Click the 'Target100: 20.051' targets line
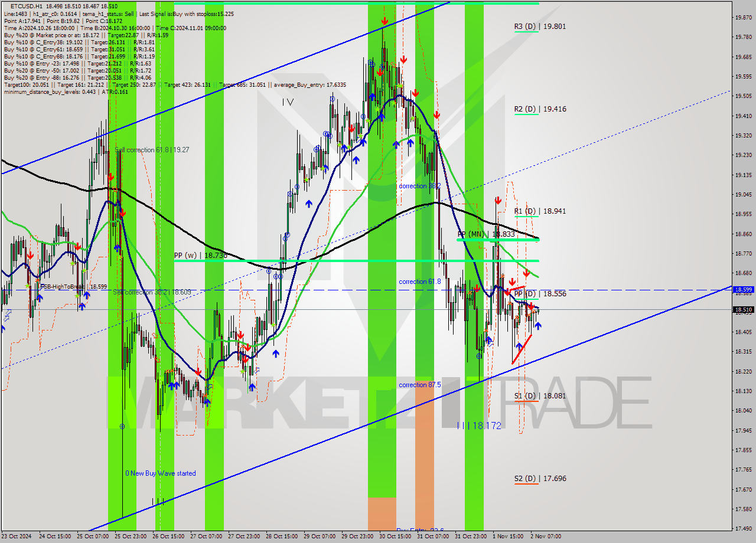This screenshot has width=756, height=543. coord(175,84)
